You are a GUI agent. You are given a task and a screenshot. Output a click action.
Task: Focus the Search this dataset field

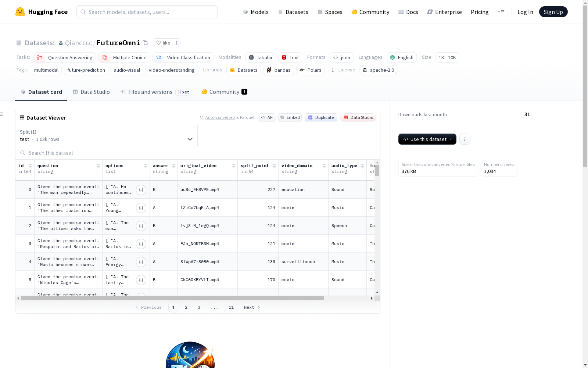click(198, 153)
